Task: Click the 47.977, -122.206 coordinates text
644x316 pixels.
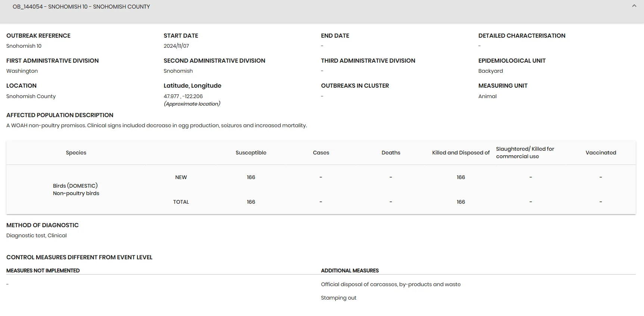Action: (183, 96)
